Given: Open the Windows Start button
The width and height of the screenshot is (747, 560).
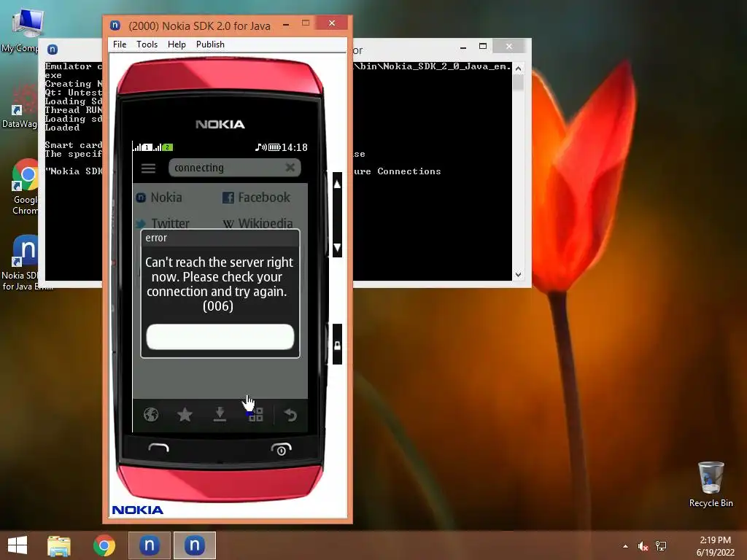Looking at the screenshot, I should pos(18,545).
